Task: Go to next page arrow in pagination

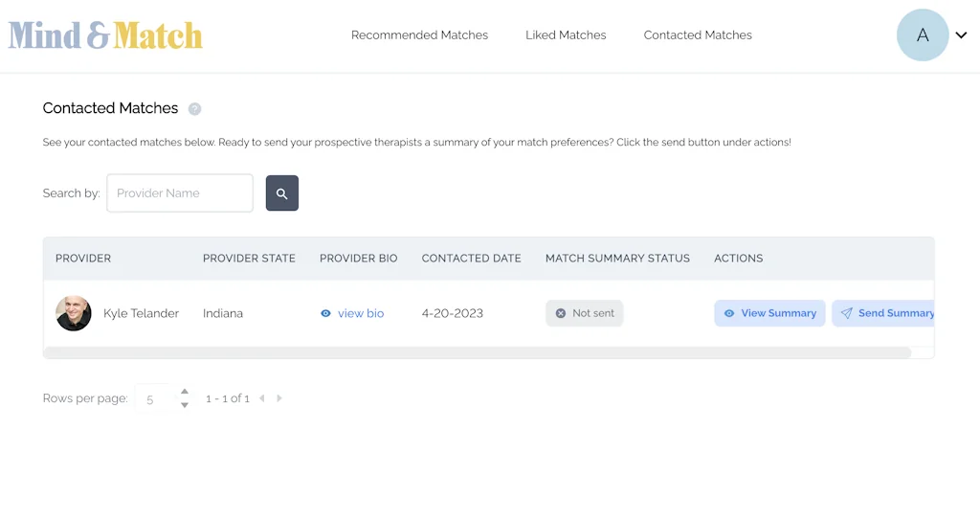Action: pyautogui.click(x=279, y=398)
